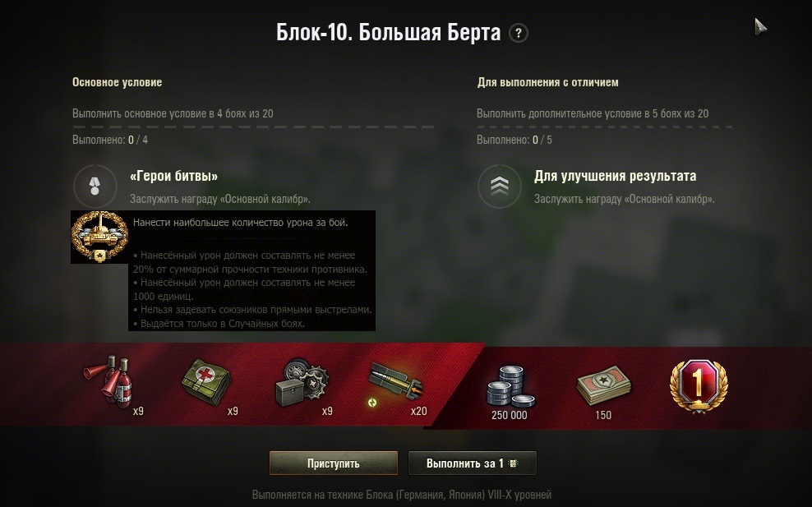Click the order form icon inside Выполнить button
The width and height of the screenshot is (812, 507).
513,463
